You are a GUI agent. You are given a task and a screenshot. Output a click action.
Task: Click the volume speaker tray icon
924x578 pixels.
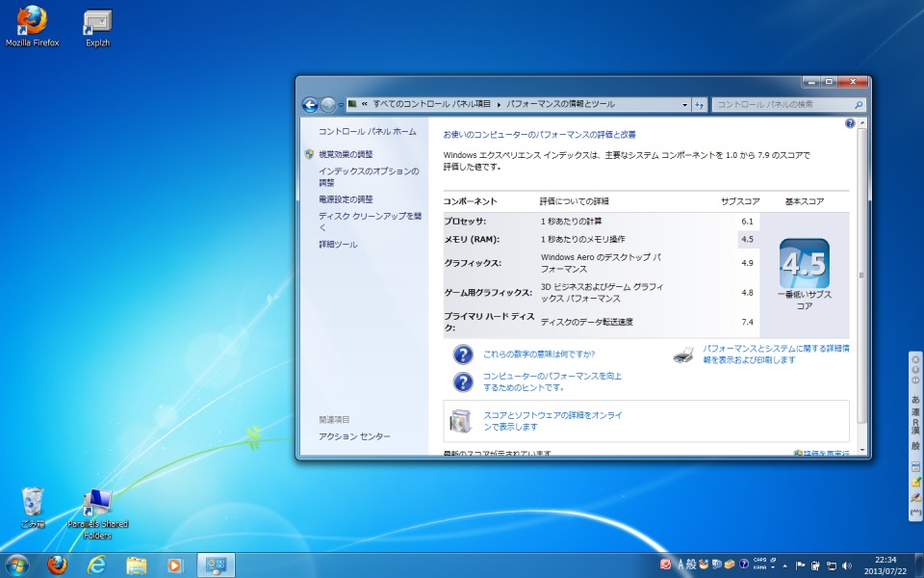[847, 565]
